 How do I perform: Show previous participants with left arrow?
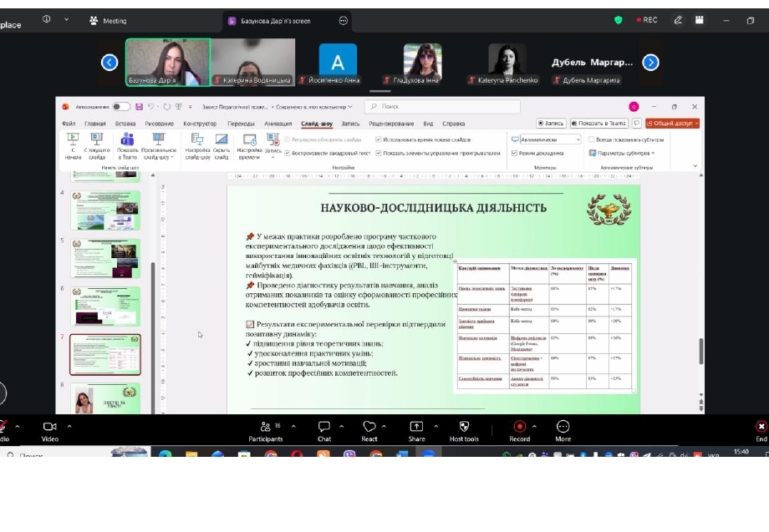pos(109,62)
